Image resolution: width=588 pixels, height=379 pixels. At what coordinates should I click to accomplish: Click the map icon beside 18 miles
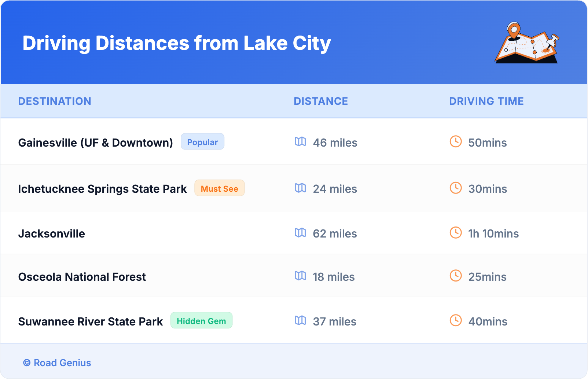(300, 276)
